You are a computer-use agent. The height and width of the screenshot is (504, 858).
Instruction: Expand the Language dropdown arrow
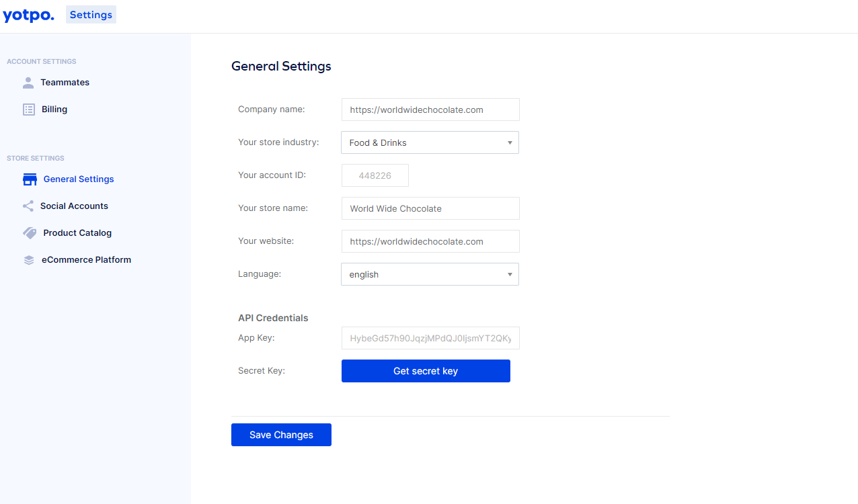tap(510, 274)
